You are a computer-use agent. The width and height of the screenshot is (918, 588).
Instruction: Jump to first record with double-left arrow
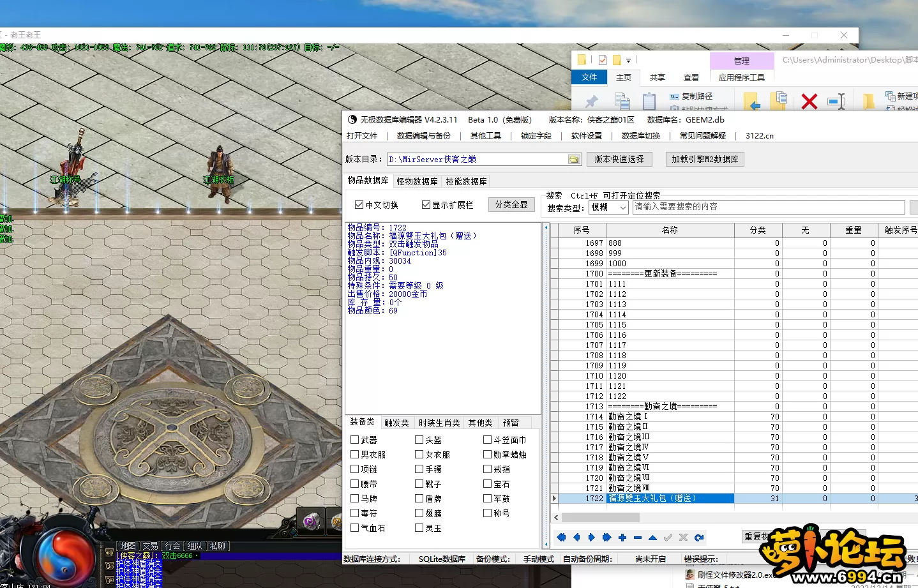(x=561, y=538)
